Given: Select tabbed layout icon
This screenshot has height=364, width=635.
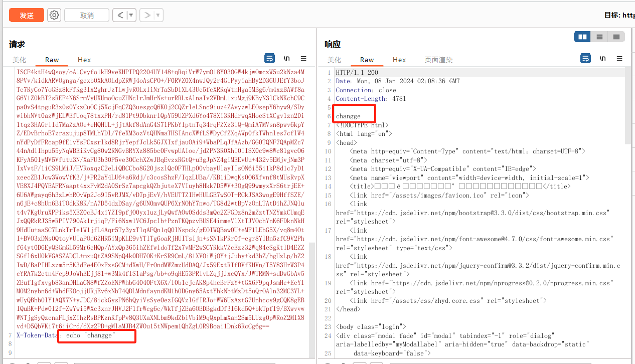Looking at the screenshot, I should pos(616,37).
